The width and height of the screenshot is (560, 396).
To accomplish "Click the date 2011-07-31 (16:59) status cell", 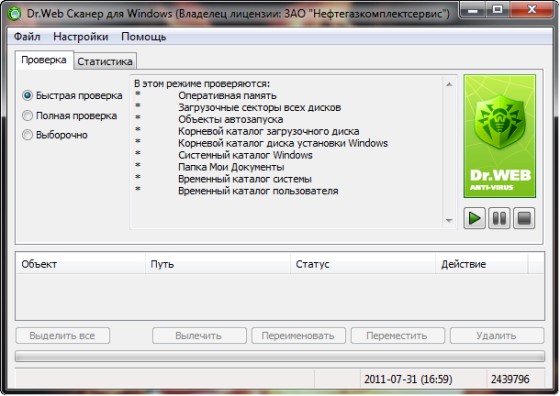I will [423, 379].
